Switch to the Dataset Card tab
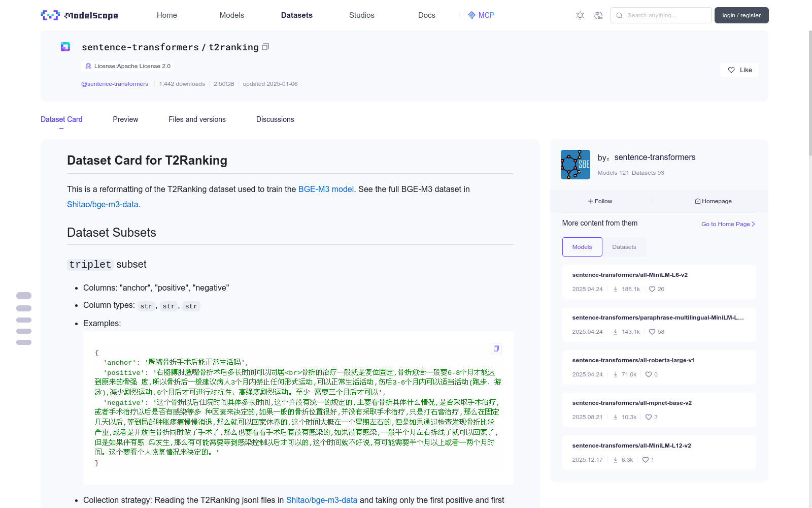The width and height of the screenshot is (812, 508). pos(61,119)
